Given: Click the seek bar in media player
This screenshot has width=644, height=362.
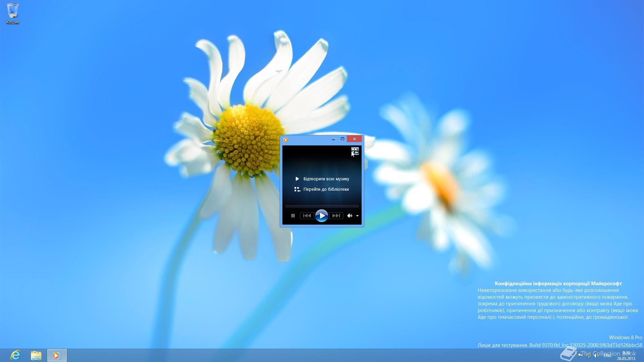Looking at the screenshot, I should point(322,206).
